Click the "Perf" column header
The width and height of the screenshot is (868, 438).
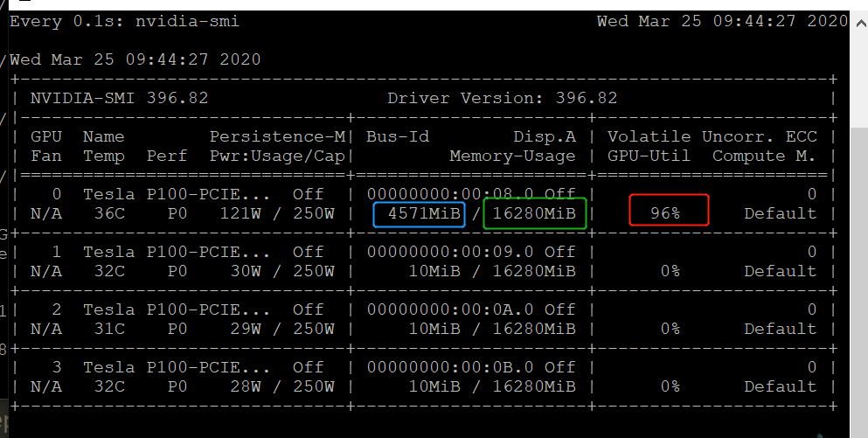(167, 156)
